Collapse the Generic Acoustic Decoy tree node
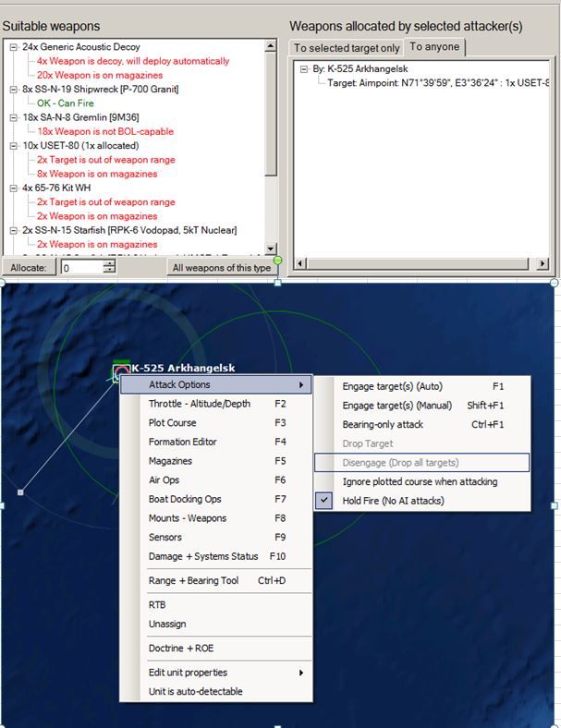Image resolution: width=561 pixels, height=728 pixels. (13, 47)
